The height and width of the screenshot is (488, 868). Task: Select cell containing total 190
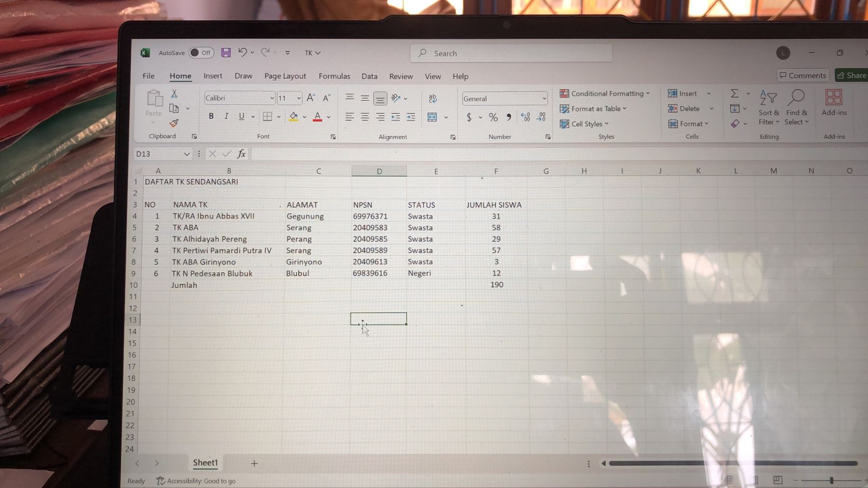tap(496, 285)
